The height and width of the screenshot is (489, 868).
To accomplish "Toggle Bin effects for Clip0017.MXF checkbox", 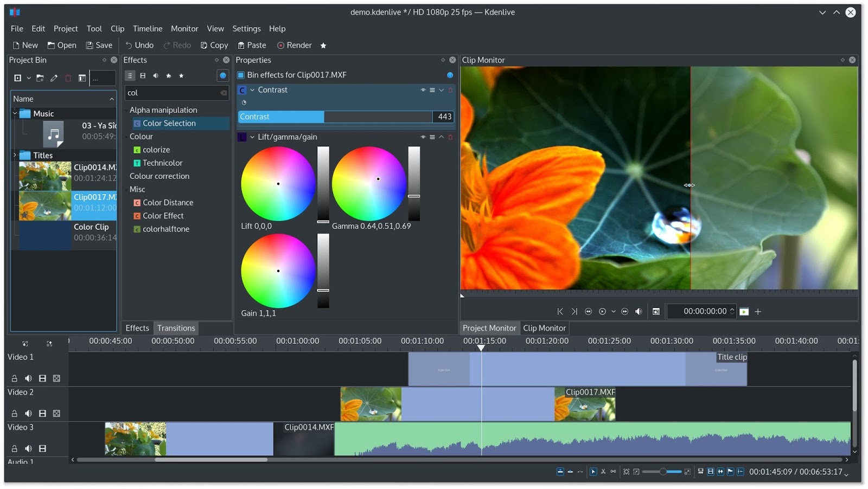I will point(241,75).
